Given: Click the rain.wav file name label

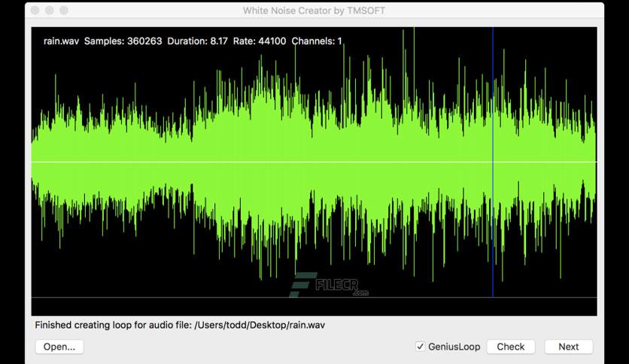Looking at the screenshot, I should pos(61,41).
